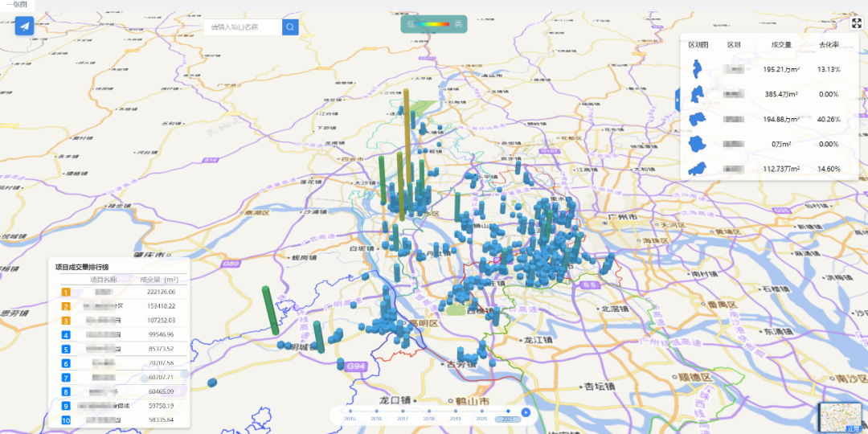The height and width of the screenshot is (434, 868).
Task: Click the 广州市 map label
Action: pos(624,216)
